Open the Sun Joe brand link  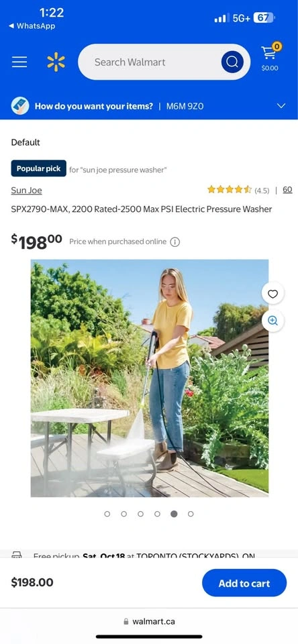tap(26, 191)
